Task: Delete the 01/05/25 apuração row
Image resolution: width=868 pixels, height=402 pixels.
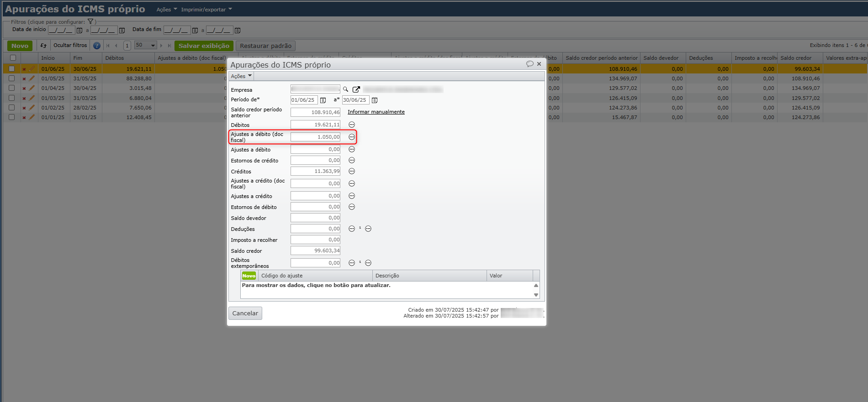Action: point(24,78)
